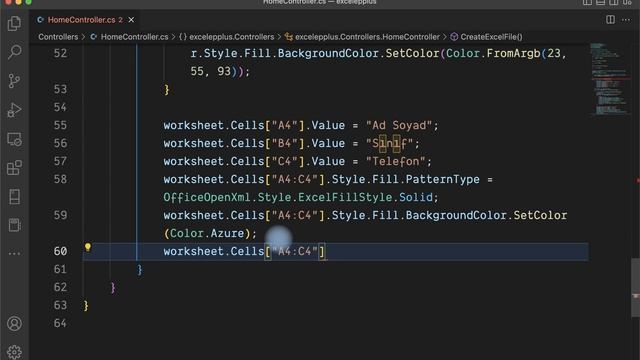Click "A4:C4" string on line 60

tap(294, 251)
